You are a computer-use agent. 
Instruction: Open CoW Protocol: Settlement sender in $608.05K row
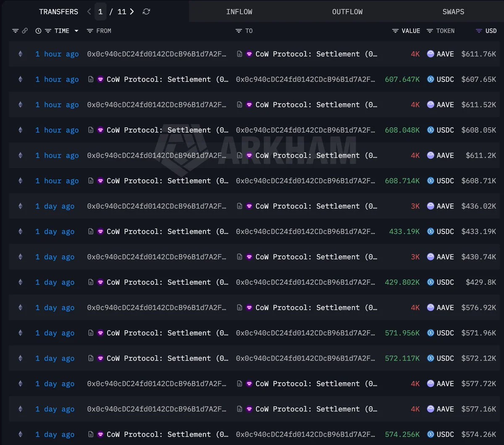click(168, 130)
